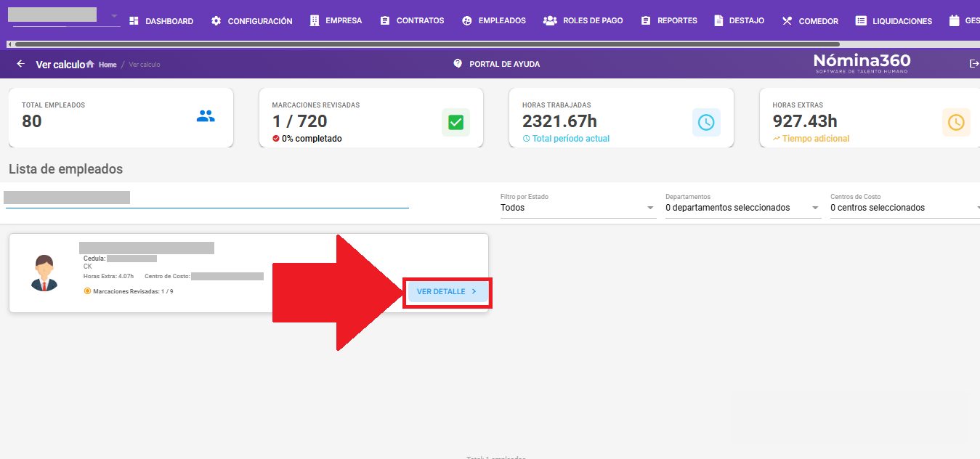Click the Liquidaciones list icon
The image size is (980, 459).
click(x=861, y=21)
